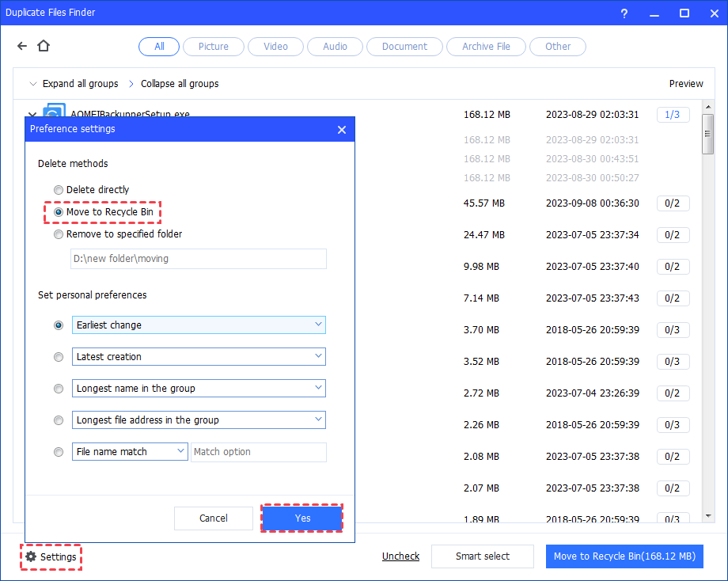
Task: Switch to the Document filter tab
Action: click(x=404, y=47)
